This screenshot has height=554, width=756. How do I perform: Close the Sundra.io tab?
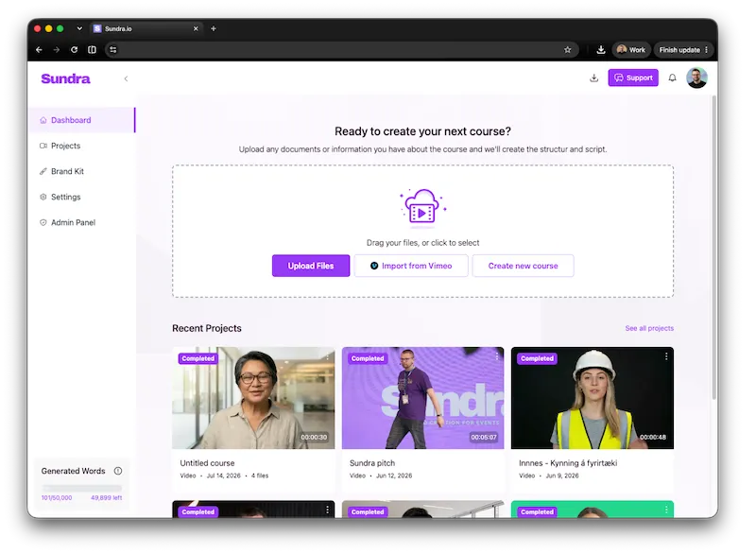tap(196, 28)
